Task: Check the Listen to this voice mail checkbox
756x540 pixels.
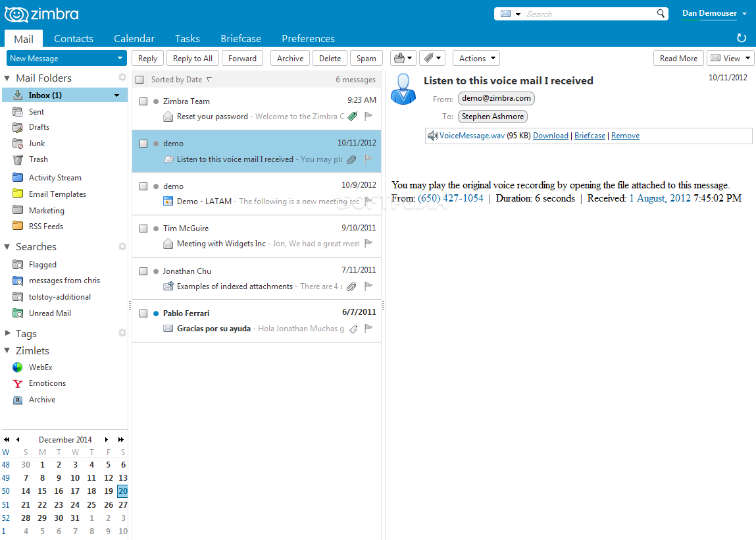Action: click(143, 144)
